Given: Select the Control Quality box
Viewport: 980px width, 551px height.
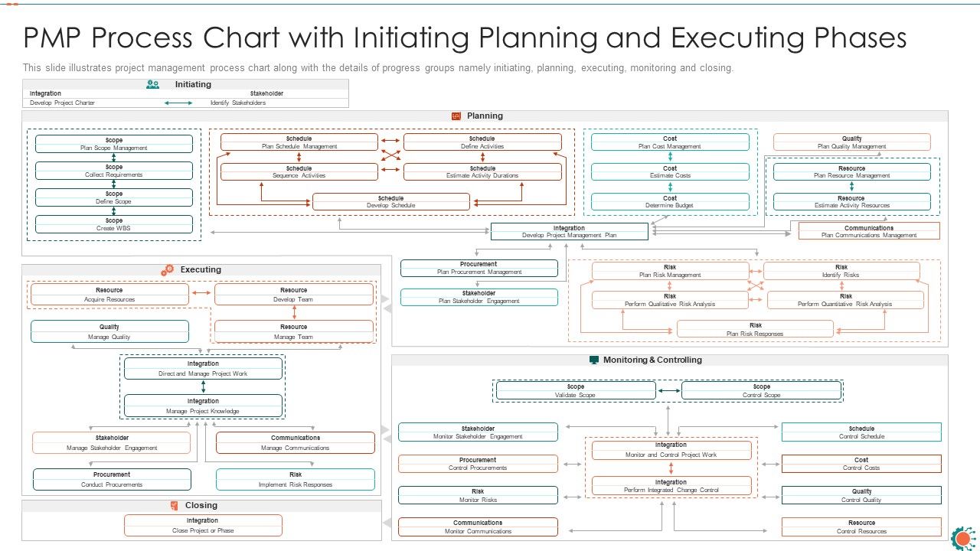Looking at the screenshot, I should [x=861, y=495].
